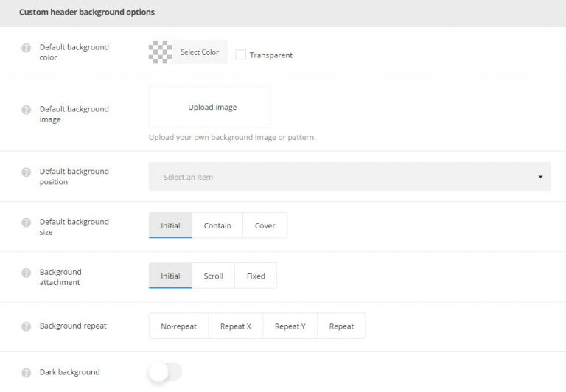The height and width of the screenshot is (392, 566).
Task: Select Cover for background size
Action: [265, 225]
